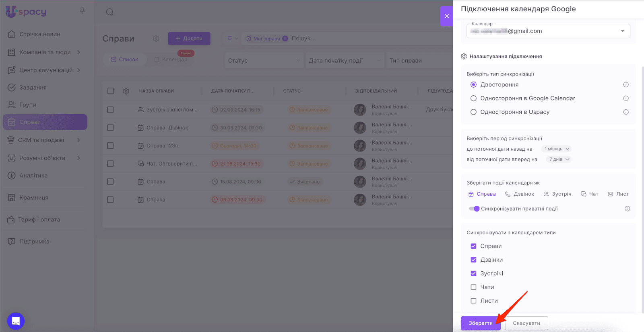Open the Справа 123п task name
Viewport: 644px width, 332px height.
(x=162, y=146)
